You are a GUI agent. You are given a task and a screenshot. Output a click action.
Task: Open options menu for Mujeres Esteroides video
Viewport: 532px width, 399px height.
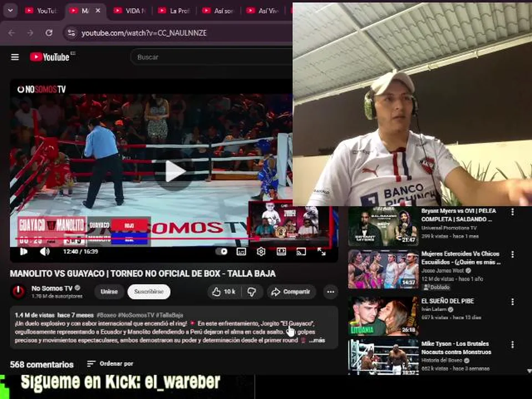[x=513, y=254]
